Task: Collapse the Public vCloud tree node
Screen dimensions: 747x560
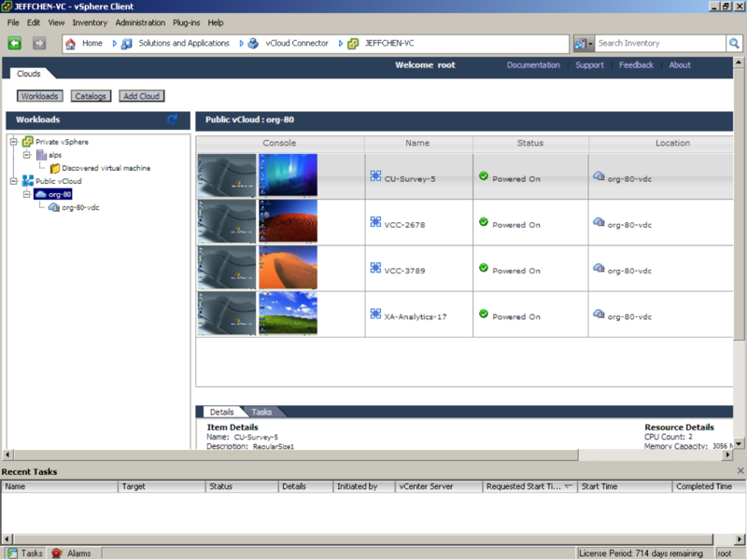Action: (14, 181)
